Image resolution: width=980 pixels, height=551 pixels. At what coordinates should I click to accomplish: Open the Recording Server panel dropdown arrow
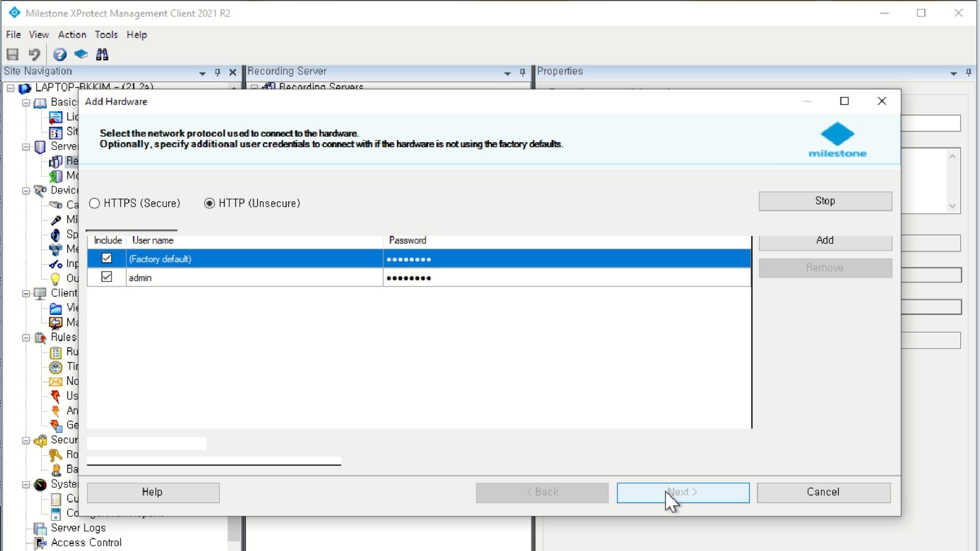coord(507,73)
